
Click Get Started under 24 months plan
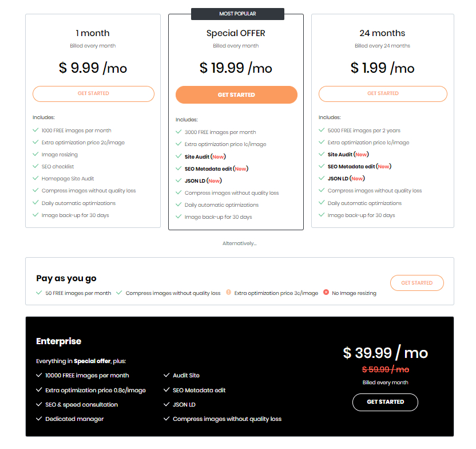(x=383, y=93)
